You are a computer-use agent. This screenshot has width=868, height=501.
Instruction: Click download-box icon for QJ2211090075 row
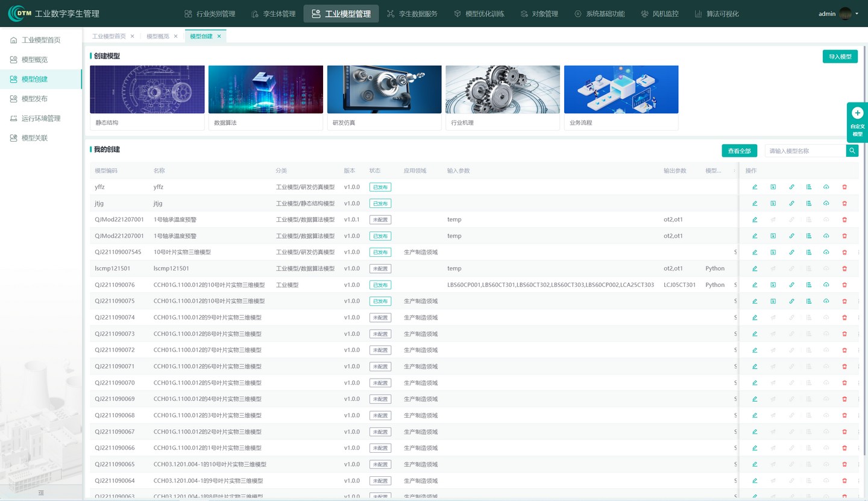click(x=773, y=301)
